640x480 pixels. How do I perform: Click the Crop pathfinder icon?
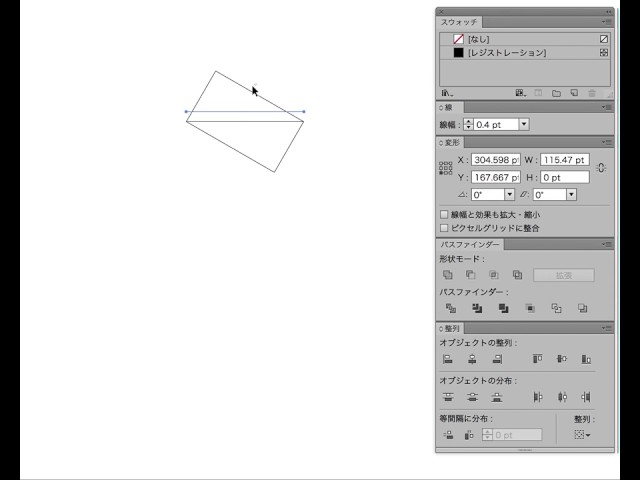pyautogui.click(x=530, y=308)
